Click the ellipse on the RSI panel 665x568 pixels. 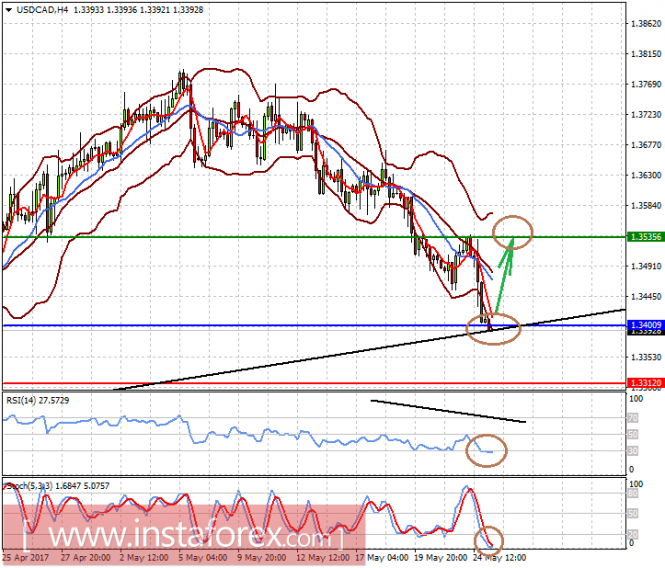[486, 450]
